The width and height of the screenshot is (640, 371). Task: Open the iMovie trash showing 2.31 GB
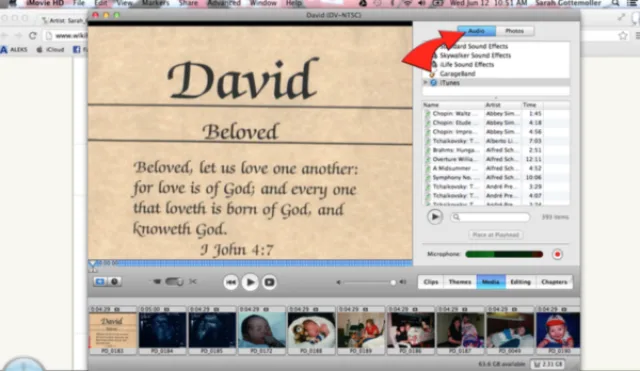tap(548, 364)
